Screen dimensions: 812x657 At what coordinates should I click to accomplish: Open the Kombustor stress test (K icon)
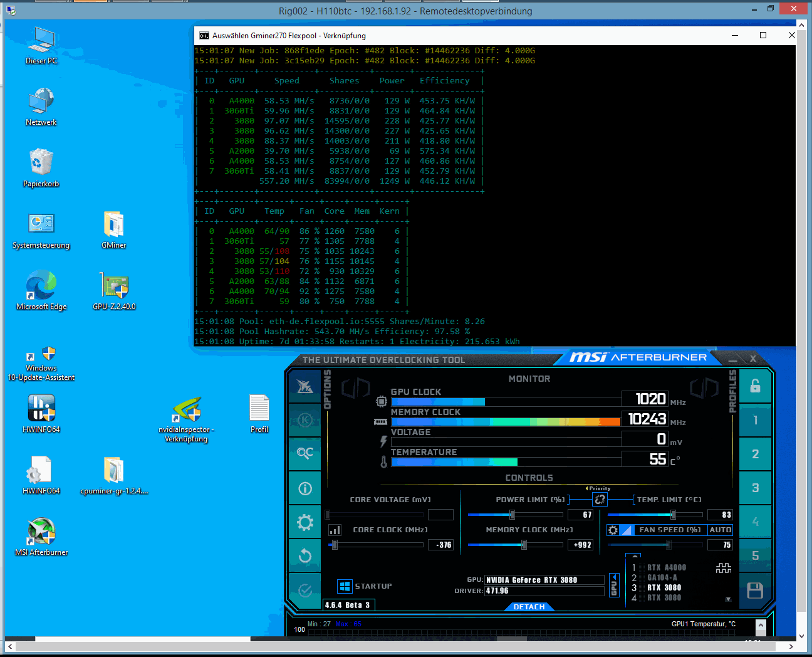(305, 420)
